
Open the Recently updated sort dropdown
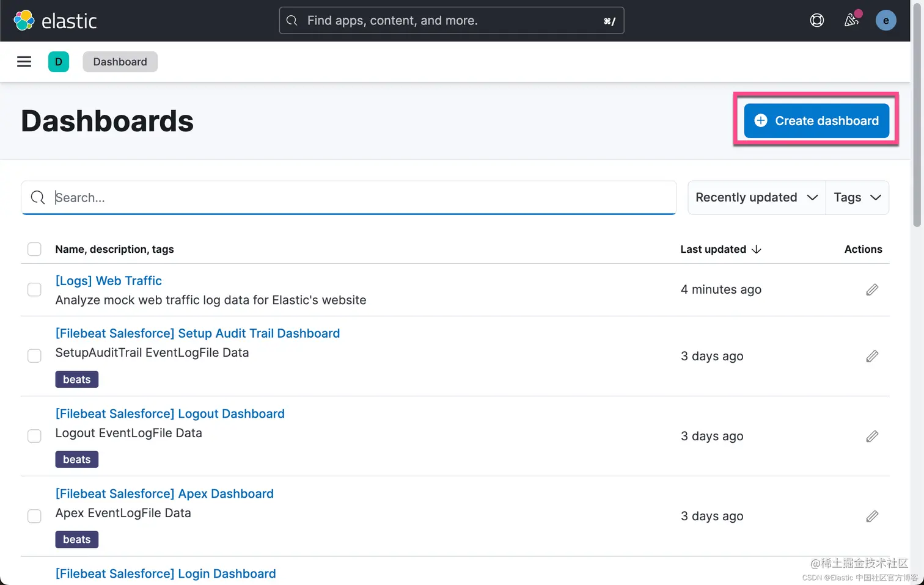[757, 197]
